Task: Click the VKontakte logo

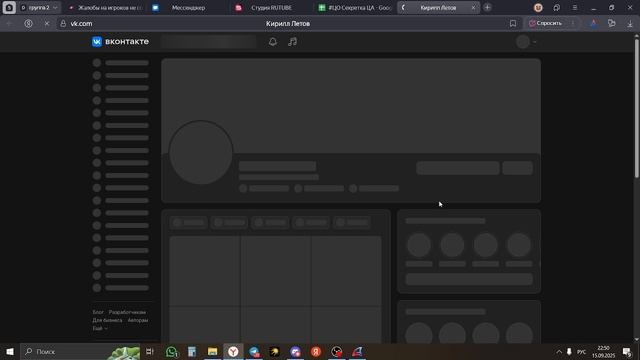Action: [x=120, y=42]
